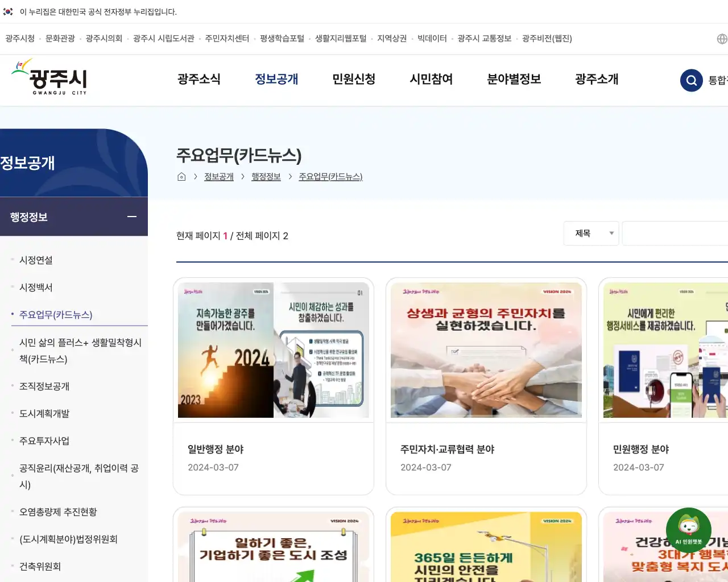Viewport: 728px width, 582px height.
Task: Go to 평생학습포털 link
Action: [x=282, y=39]
